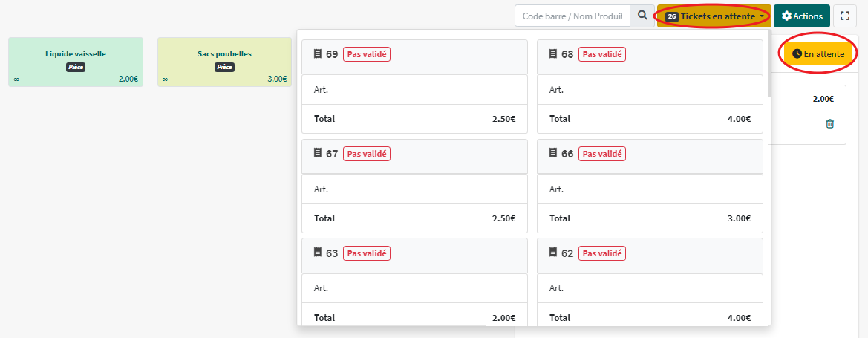Put the ticket En attente
The width and height of the screenshot is (868, 338).
click(818, 53)
